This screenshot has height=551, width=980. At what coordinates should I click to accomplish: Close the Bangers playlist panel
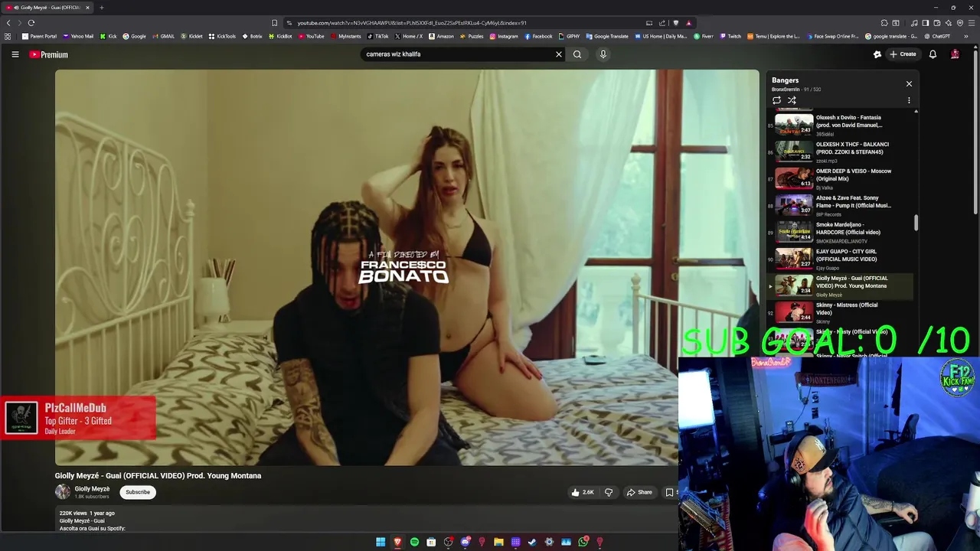[x=909, y=83]
